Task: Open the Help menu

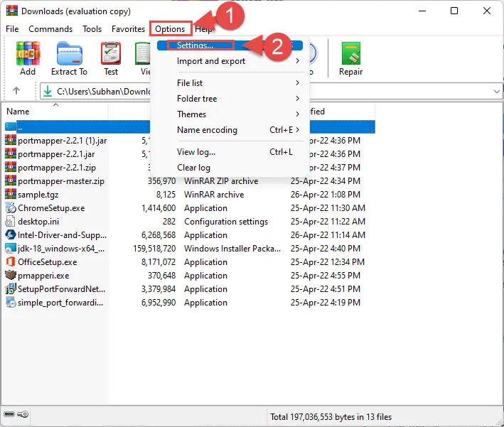Action: pyautogui.click(x=203, y=29)
